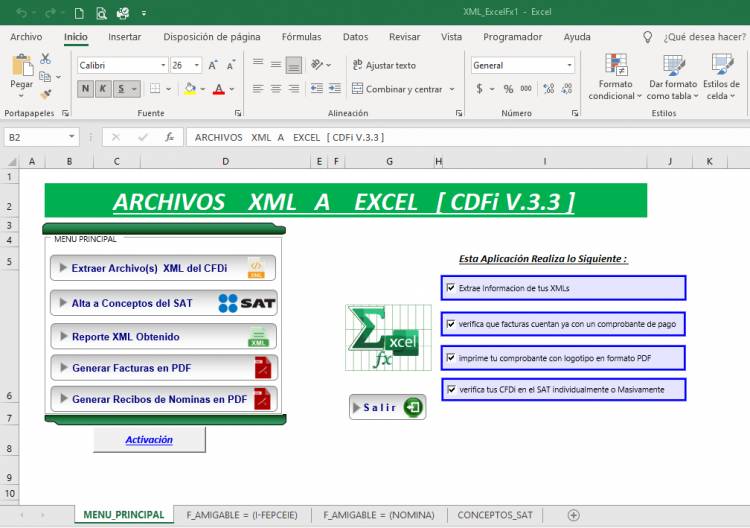
Task: Click Reporte XML Obtenido button
Action: pos(163,336)
